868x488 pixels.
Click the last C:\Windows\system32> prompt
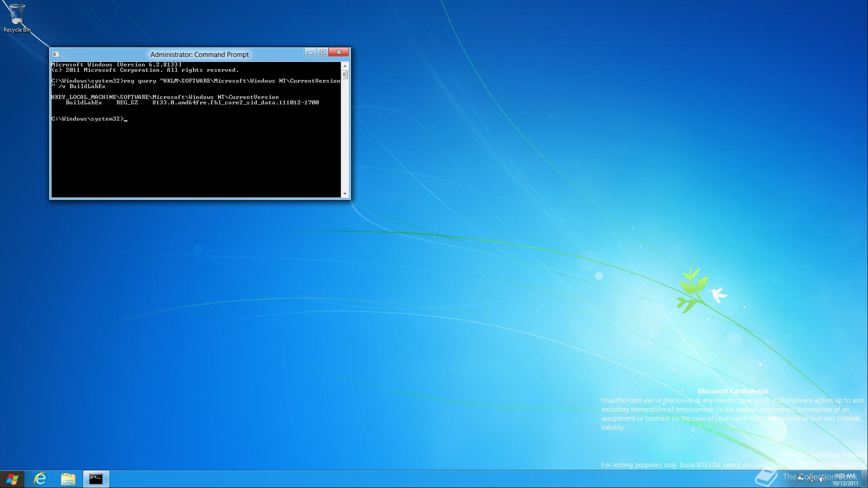[x=87, y=119]
